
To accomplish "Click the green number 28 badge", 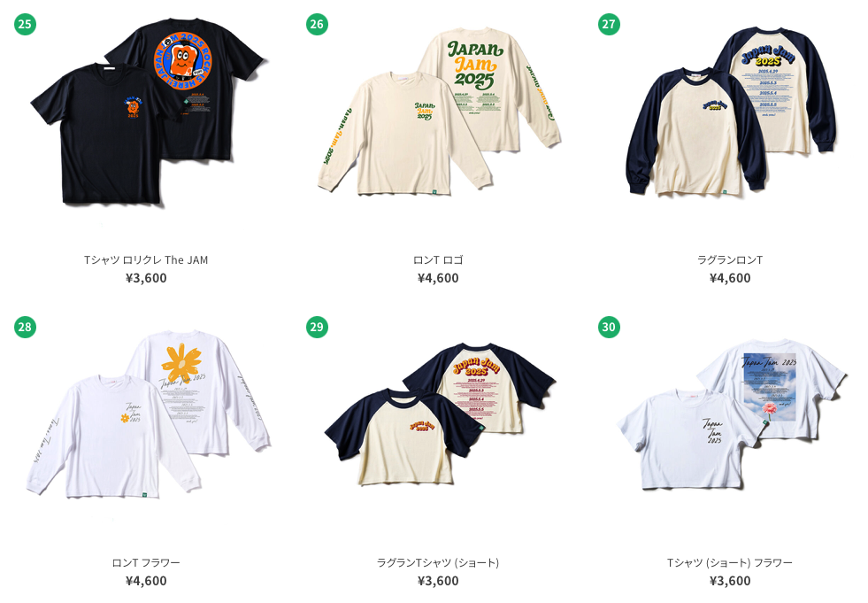I will 25,327.
